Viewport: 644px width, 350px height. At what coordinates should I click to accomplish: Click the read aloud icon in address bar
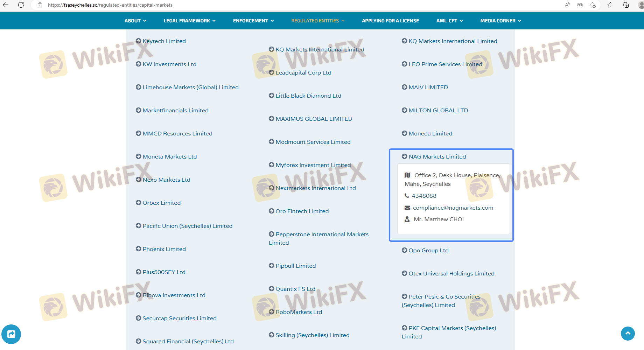tap(567, 5)
